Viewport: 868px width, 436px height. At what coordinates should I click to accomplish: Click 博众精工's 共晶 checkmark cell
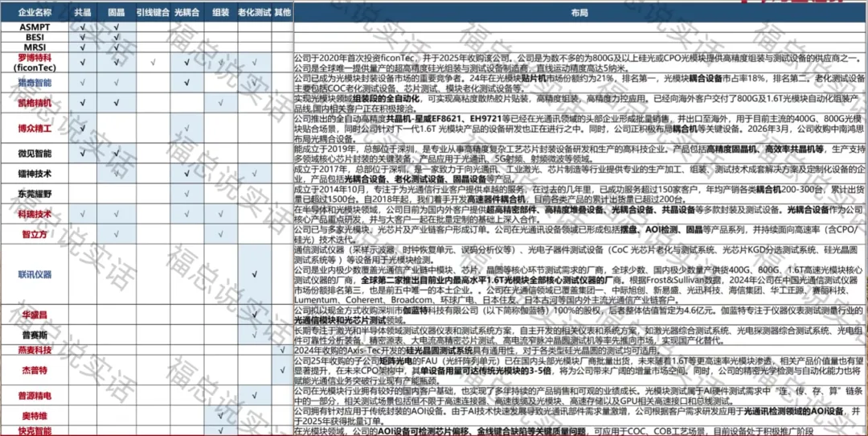(x=82, y=128)
